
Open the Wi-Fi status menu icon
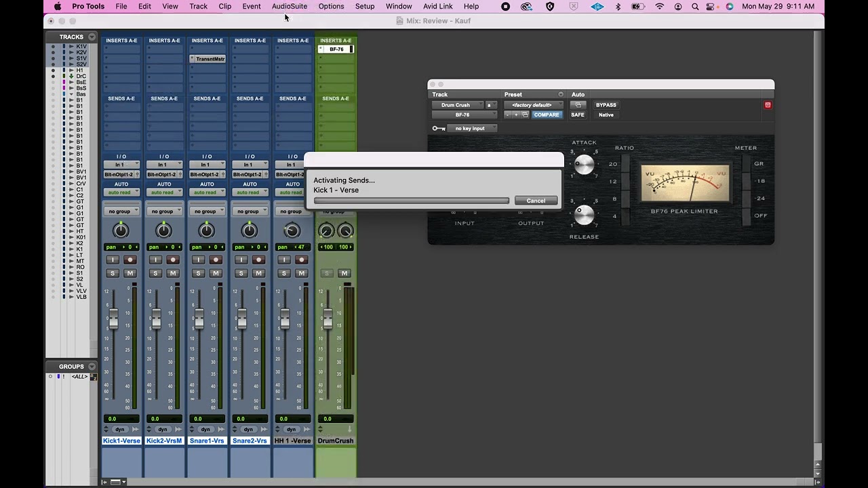[x=659, y=6]
